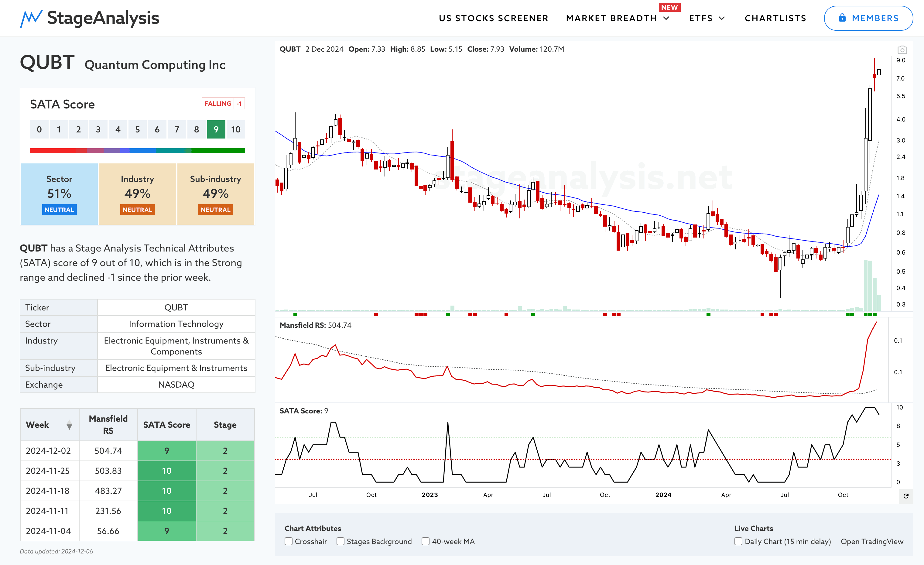This screenshot has width=924, height=565.
Task: Open the ETFs menu item
Action: point(701,18)
